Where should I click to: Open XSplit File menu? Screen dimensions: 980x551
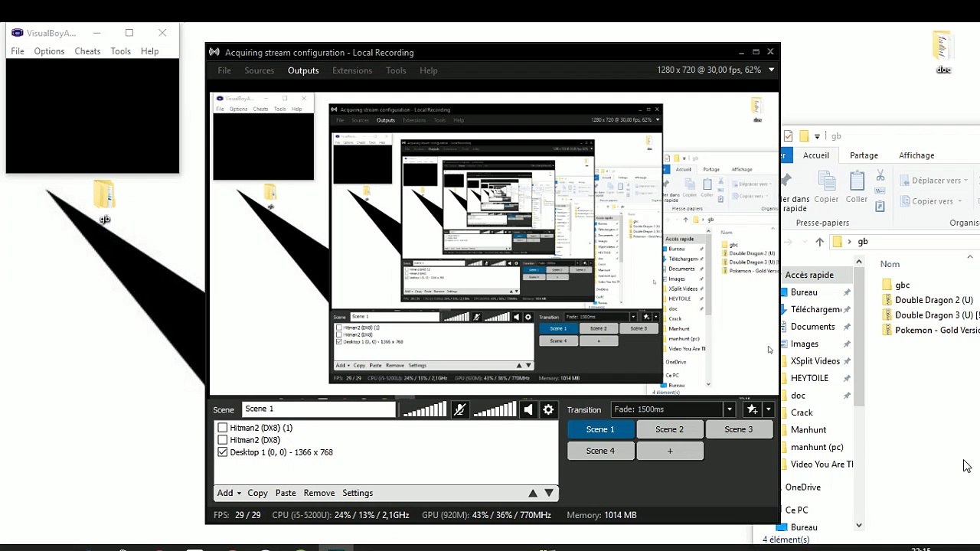tap(224, 70)
